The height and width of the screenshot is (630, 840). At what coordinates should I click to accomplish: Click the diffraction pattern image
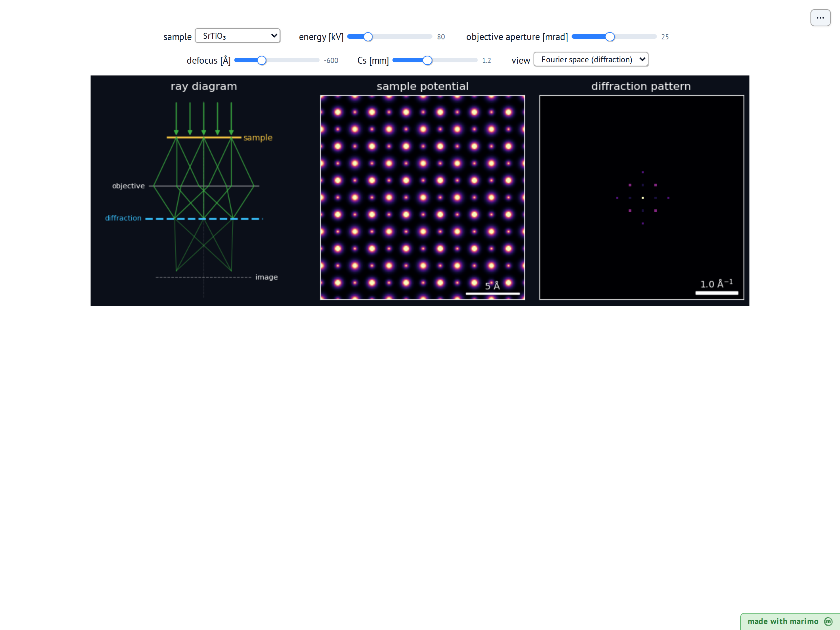641,198
